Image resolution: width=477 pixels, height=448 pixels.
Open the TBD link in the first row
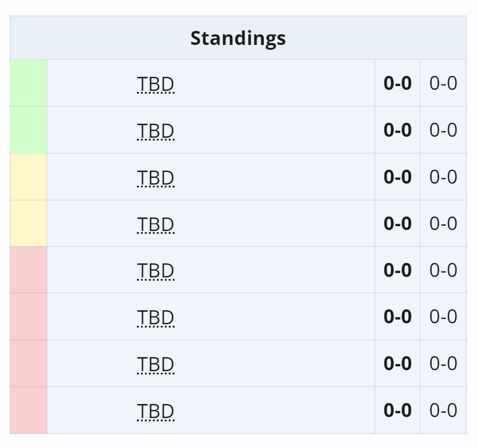tap(156, 83)
